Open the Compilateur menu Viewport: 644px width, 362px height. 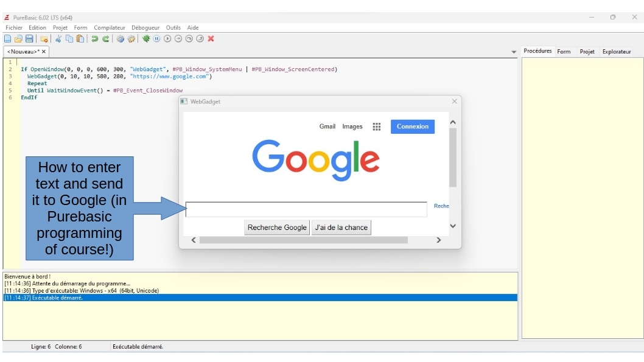[109, 28]
